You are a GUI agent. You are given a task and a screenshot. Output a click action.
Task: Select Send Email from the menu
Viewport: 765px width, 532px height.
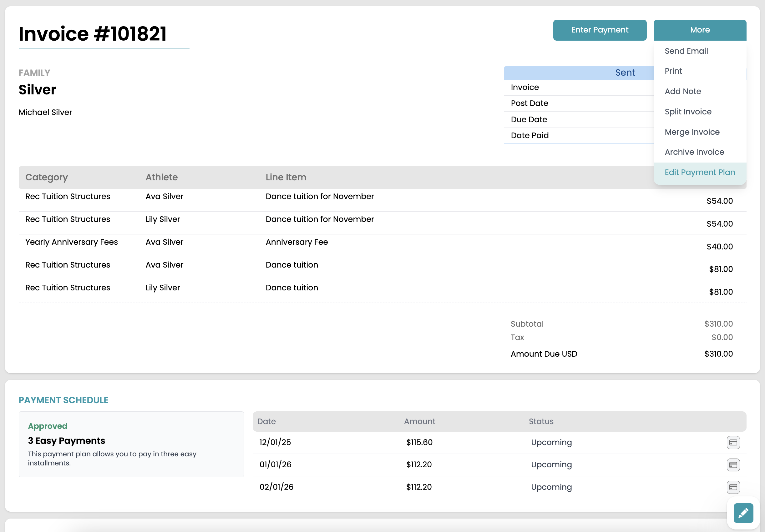coord(686,51)
